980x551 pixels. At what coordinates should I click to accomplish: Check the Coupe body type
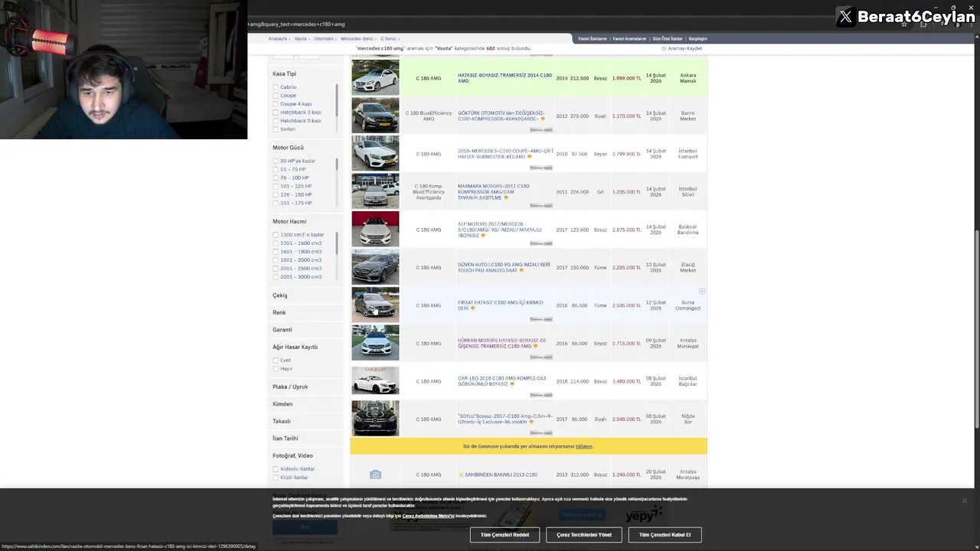(x=276, y=96)
